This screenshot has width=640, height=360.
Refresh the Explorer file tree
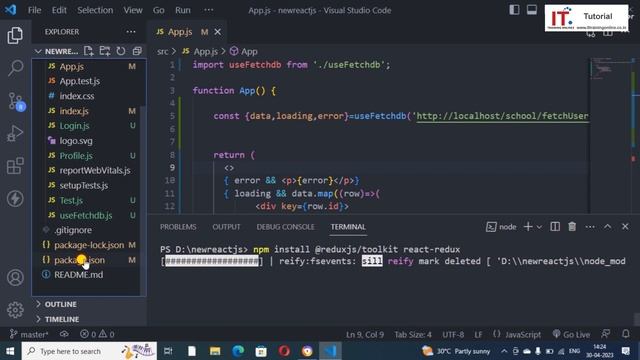(121, 51)
